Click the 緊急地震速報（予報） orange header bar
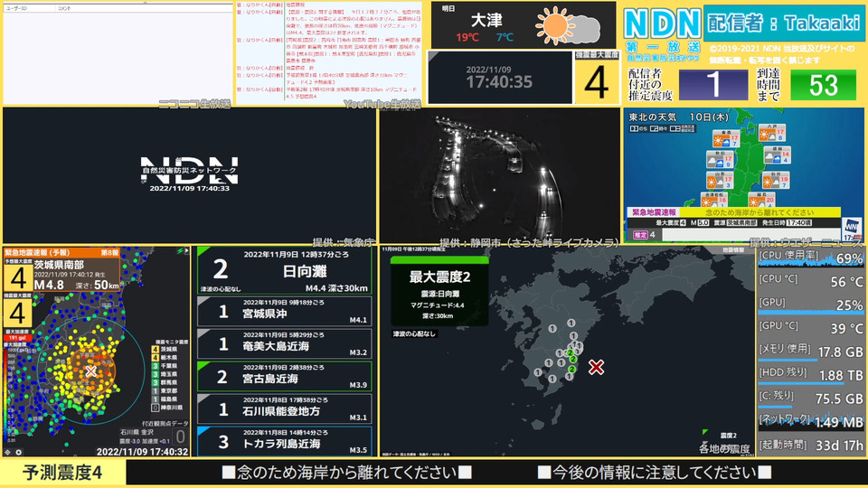This screenshot has height=488, width=868. [x=61, y=252]
